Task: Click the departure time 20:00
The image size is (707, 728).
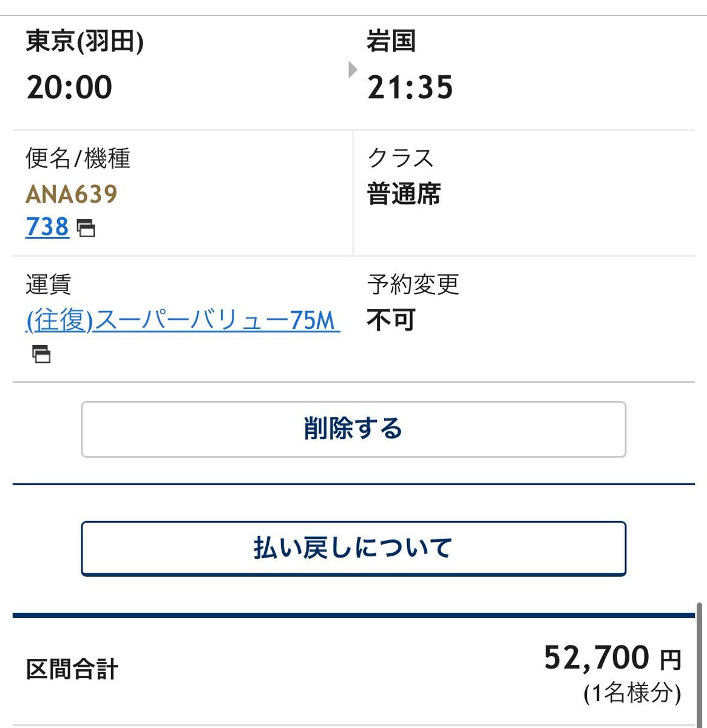Action: pyautogui.click(x=69, y=87)
